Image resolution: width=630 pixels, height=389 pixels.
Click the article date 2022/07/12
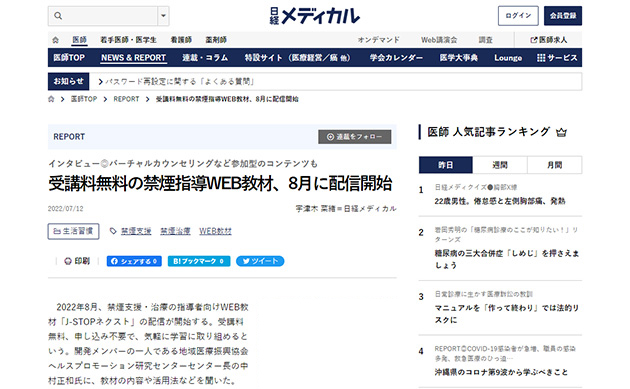point(65,209)
